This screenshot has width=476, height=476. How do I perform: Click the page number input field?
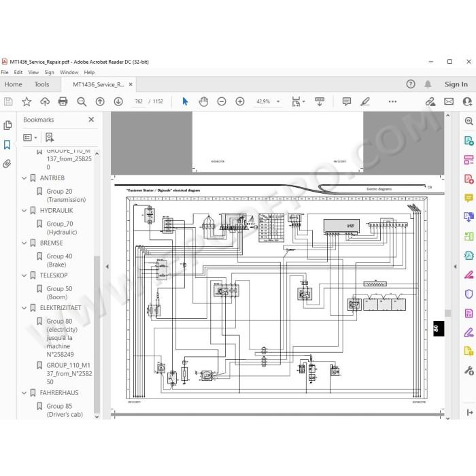click(x=139, y=101)
